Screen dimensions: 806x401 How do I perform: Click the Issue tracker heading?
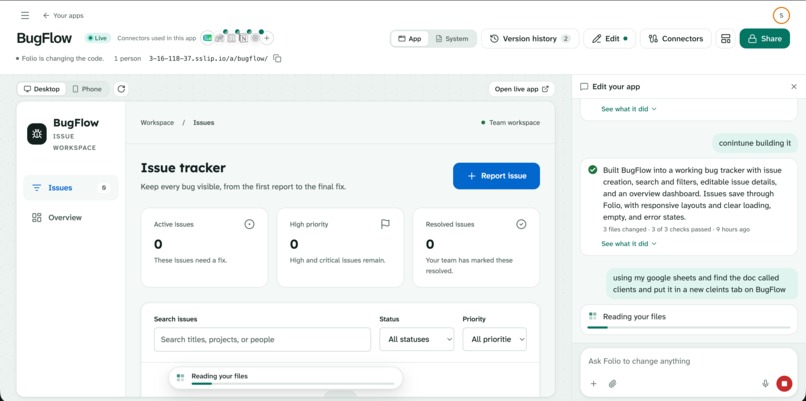[183, 168]
